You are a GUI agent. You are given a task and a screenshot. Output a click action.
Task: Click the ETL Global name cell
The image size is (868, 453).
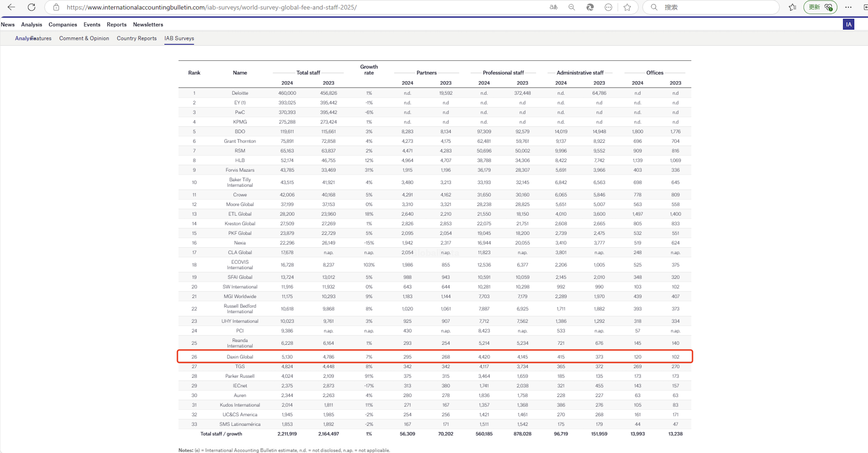coord(240,214)
